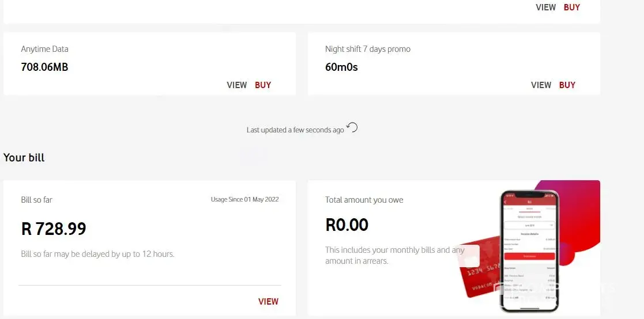Select the Night shift 7 days promo title
This screenshot has width=644, height=319.
tap(368, 49)
